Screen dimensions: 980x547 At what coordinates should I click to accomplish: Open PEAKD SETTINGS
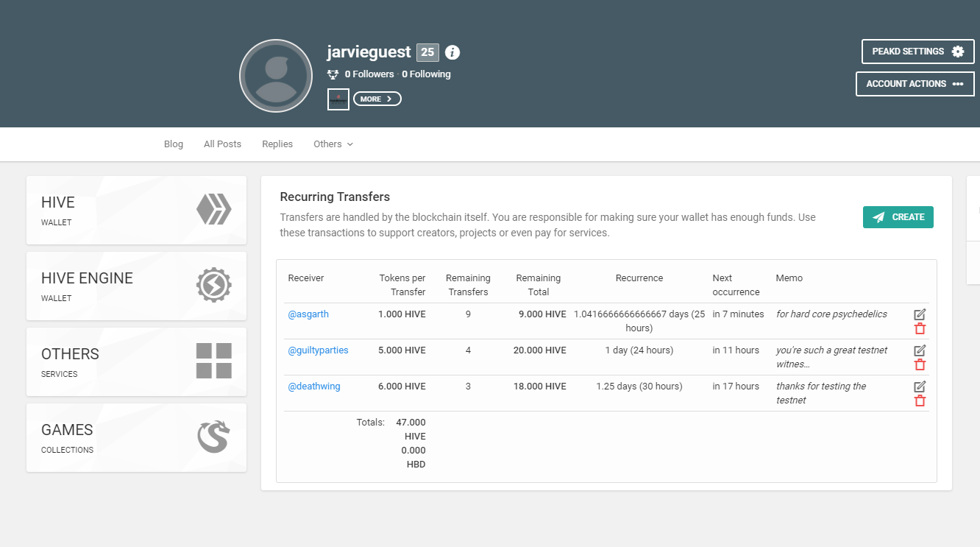click(917, 52)
